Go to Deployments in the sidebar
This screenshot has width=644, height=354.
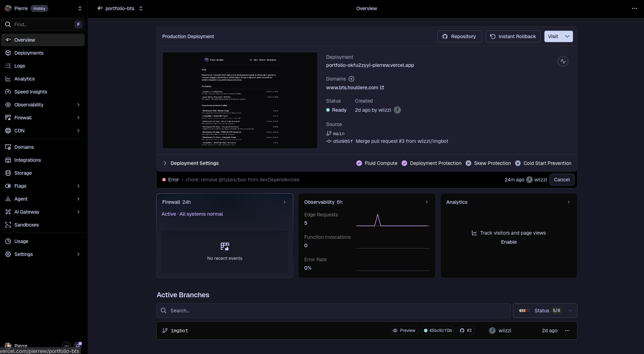pyautogui.click(x=29, y=53)
